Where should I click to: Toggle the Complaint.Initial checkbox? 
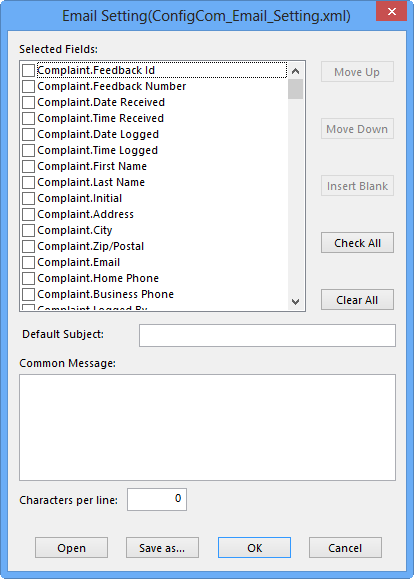point(28,198)
